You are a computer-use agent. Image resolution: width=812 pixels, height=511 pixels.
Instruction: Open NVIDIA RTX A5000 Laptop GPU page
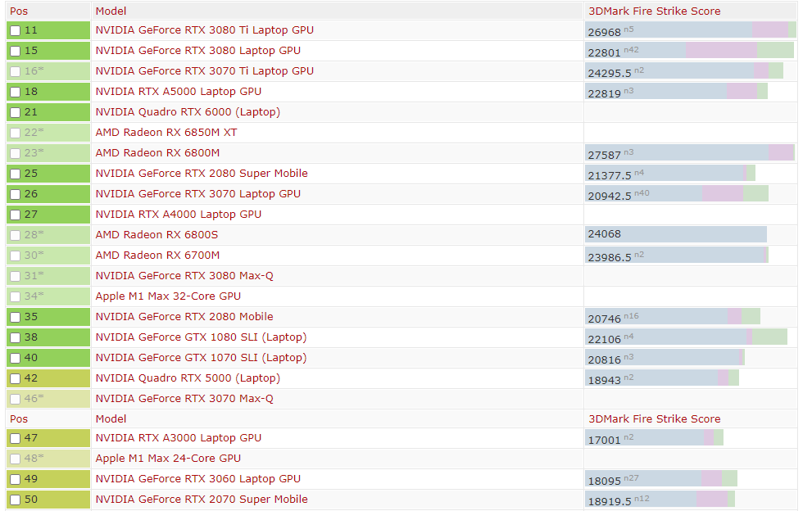(178, 91)
